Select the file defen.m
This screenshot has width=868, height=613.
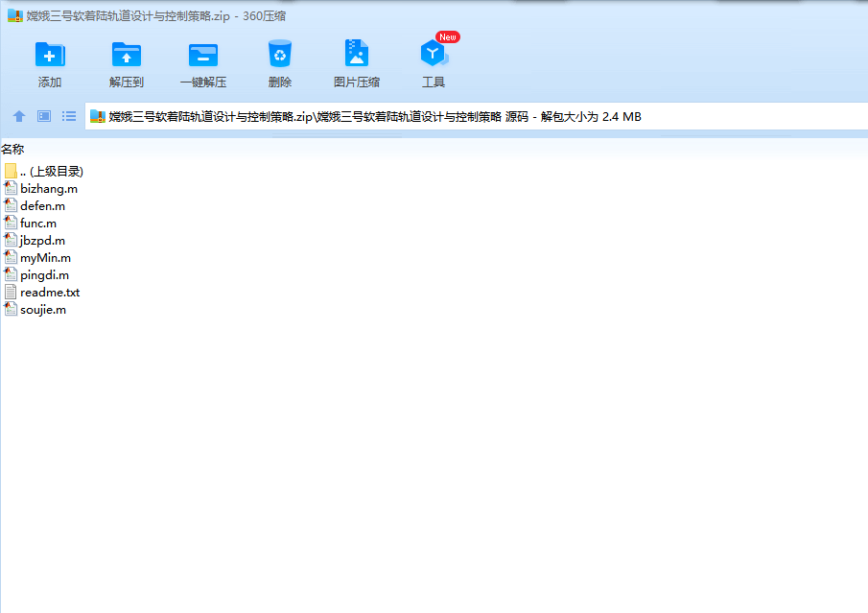coord(42,206)
